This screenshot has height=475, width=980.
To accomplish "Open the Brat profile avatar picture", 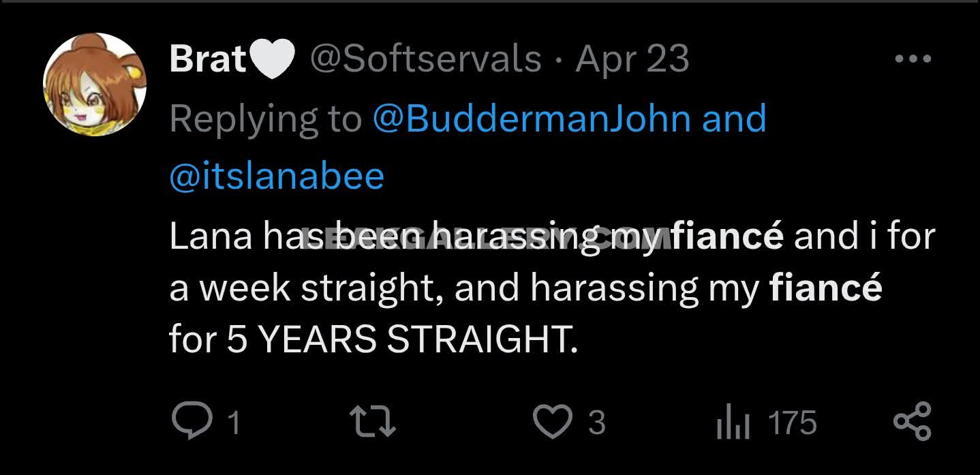I will tap(95, 85).
